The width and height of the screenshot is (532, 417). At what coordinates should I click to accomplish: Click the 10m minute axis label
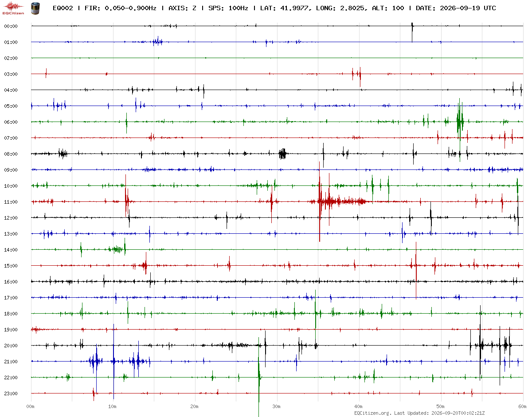pyautogui.click(x=112, y=406)
